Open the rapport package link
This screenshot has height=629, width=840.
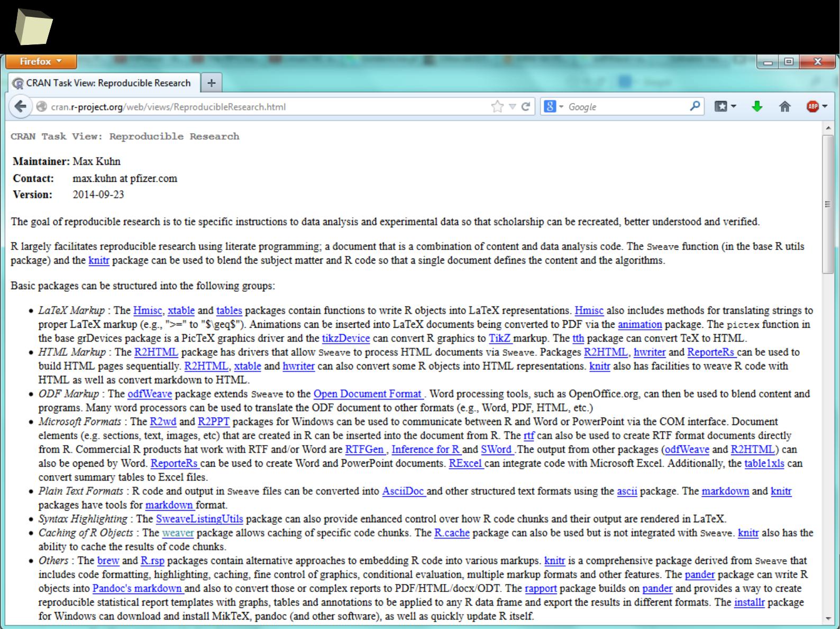(541, 588)
